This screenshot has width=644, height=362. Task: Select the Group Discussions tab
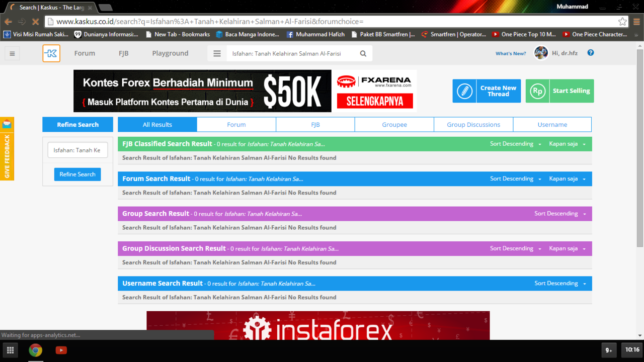point(473,125)
